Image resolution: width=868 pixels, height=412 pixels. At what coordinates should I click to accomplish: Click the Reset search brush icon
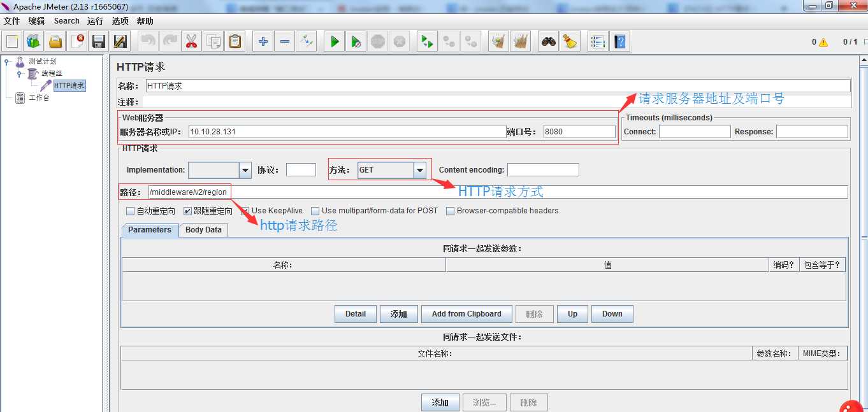570,41
